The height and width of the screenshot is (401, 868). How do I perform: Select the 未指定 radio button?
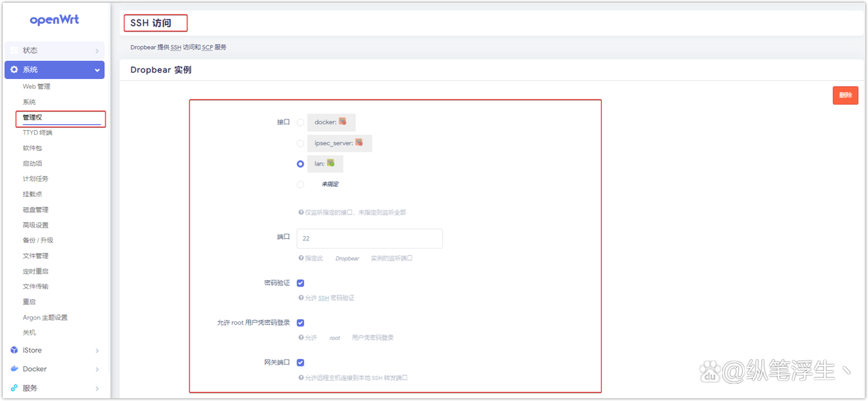[x=301, y=184]
